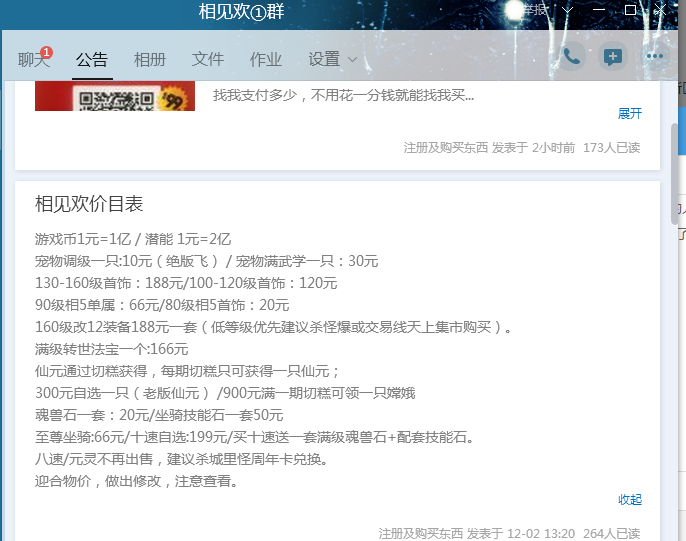Image resolution: width=686 pixels, height=541 pixels.
Task: Select the 公告 announcements tab
Action: point(91,59)
